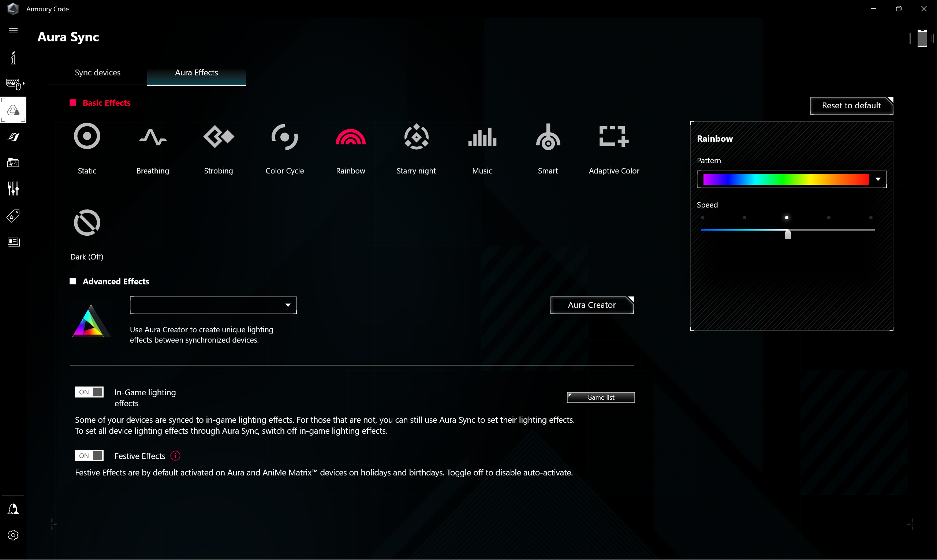
Task: Disable the Festive Effects toggle
Action: 89,456
